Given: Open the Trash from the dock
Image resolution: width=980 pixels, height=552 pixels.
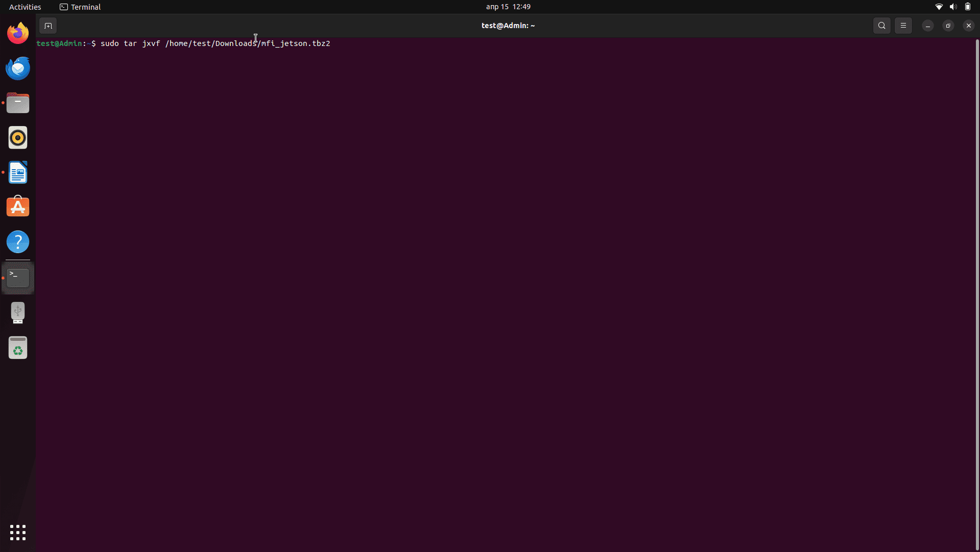Looking at the screenshot, I should tap(18, 348).
